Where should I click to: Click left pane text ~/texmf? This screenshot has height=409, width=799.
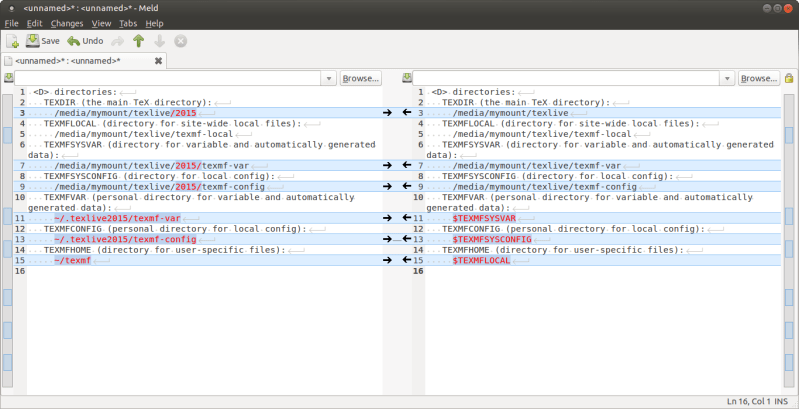(72, 260)
